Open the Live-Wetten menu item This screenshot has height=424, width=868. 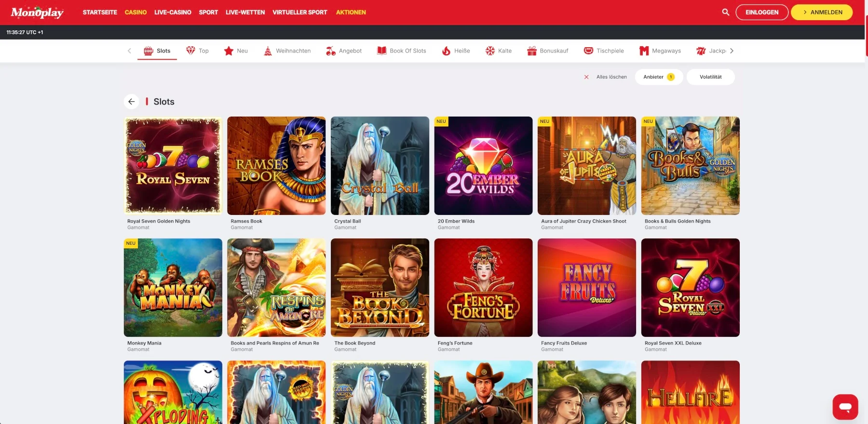[245, 13]
